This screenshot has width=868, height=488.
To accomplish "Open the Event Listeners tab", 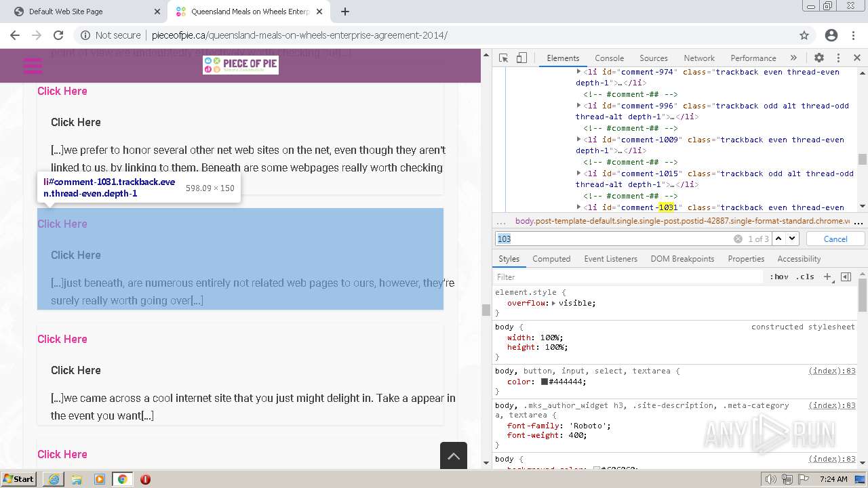I will tap(610, 259).
